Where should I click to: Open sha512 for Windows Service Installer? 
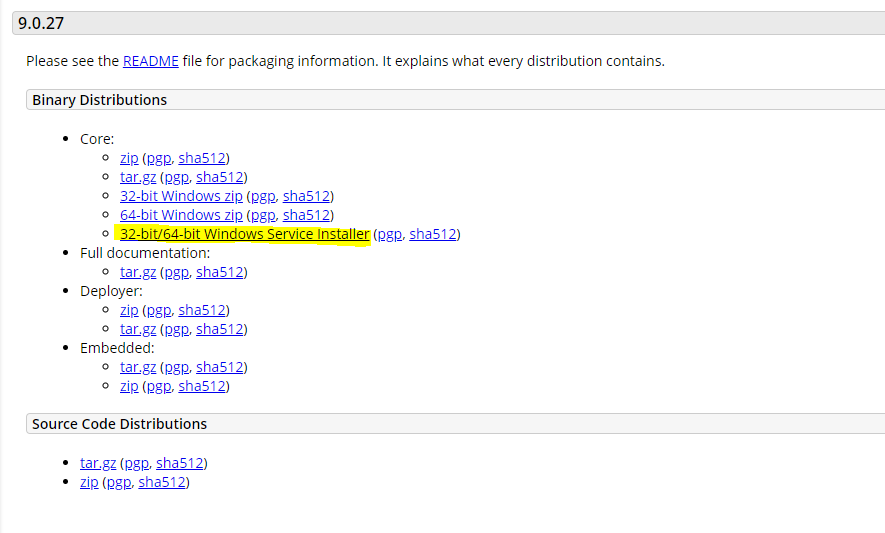[x=433, y=234]
